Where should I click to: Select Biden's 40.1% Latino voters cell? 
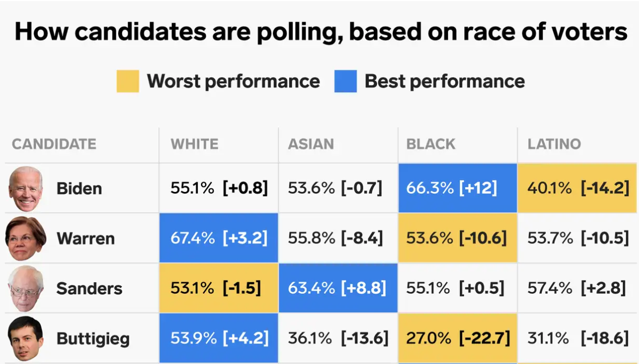click(577, 188)
